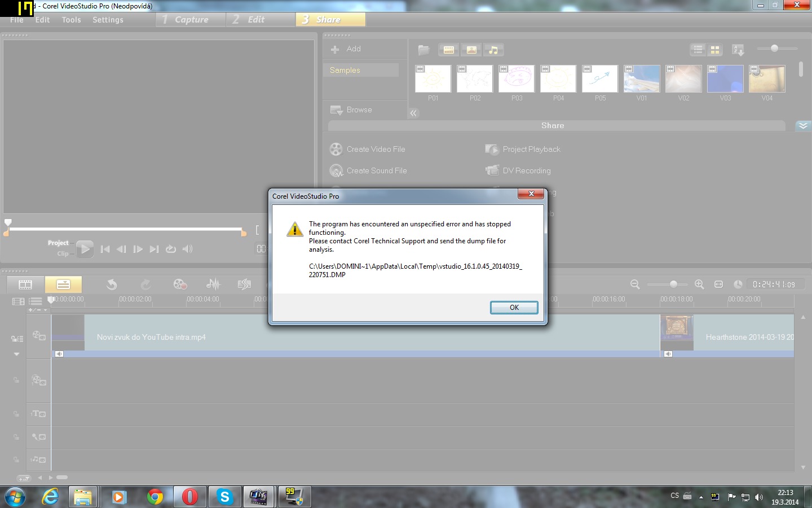Toggle show photos filter in library
Viewport: 812px width, 508px height.
click(x=471, y=50)
